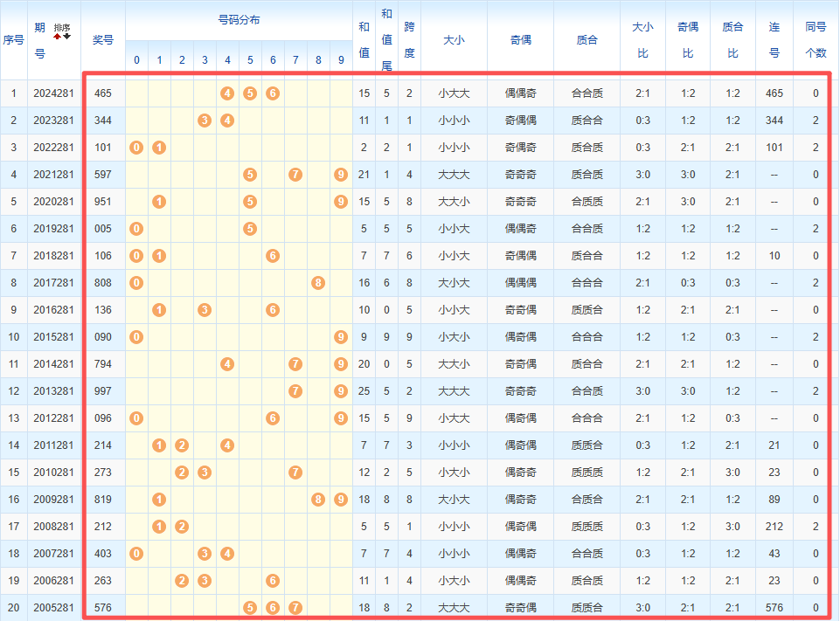Click the 跨度 column header

409,40
